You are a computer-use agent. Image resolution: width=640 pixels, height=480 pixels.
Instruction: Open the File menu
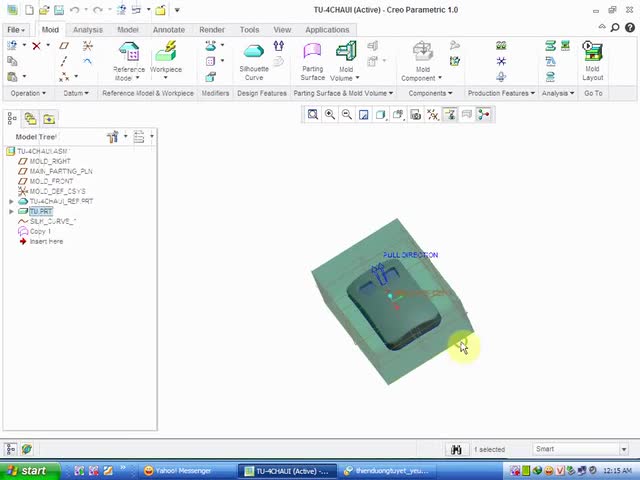point(16,30)
